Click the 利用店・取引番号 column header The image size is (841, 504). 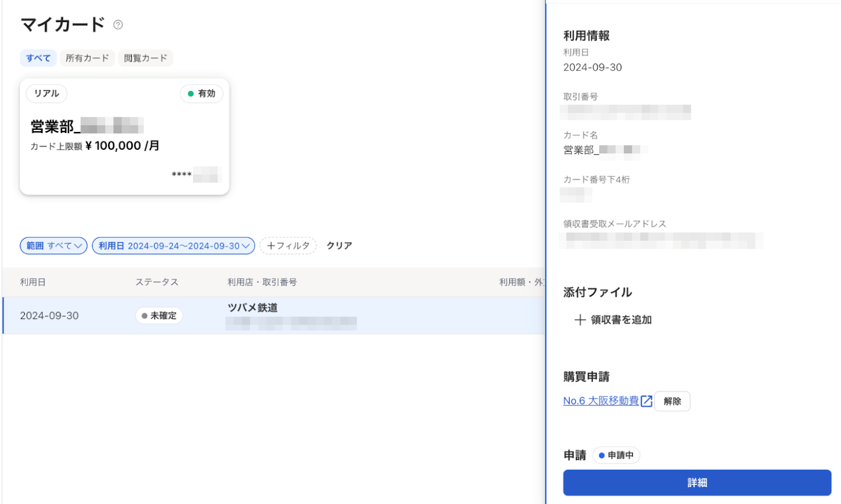[x=262, y=282]
